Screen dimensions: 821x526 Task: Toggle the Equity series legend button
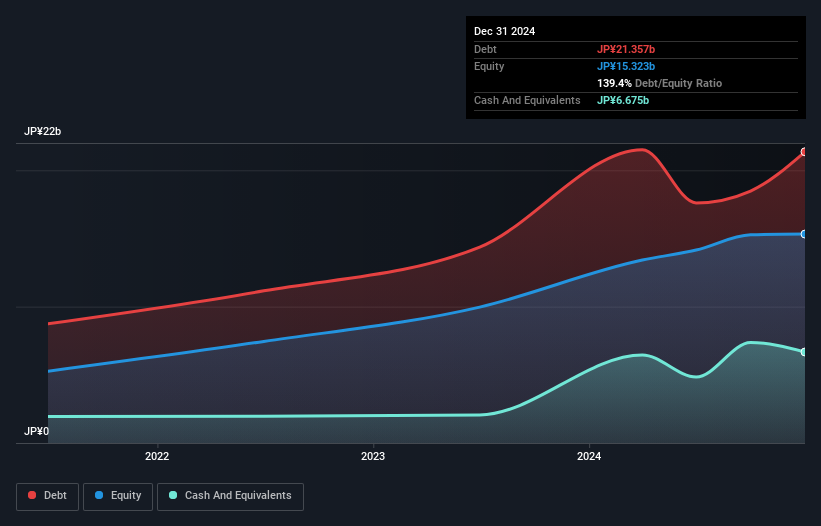(118, 496)
